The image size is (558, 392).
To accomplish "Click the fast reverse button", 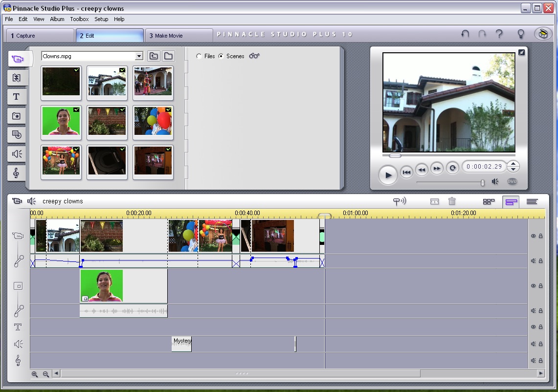I will pos(422,169).
